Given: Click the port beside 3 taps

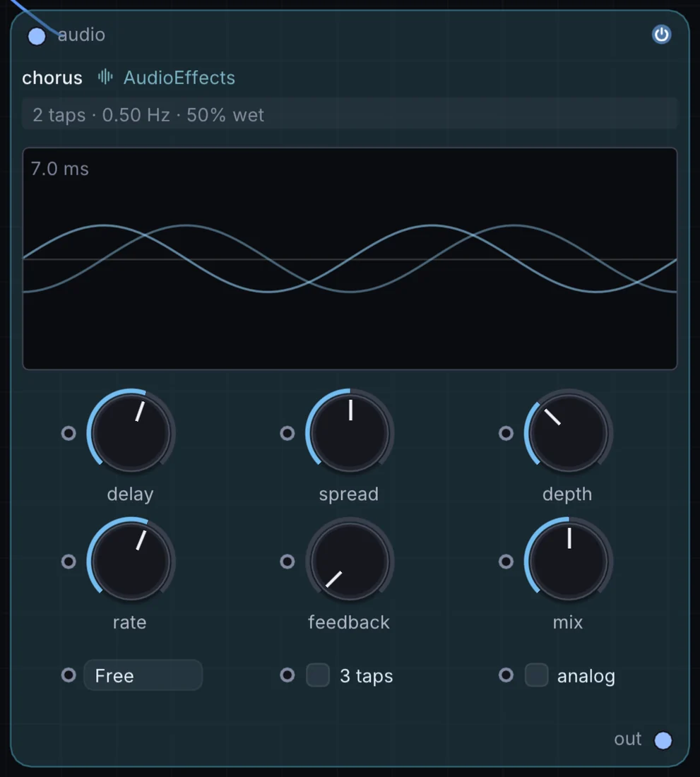Looking at the screenshot, I should [x=287, y=675].
